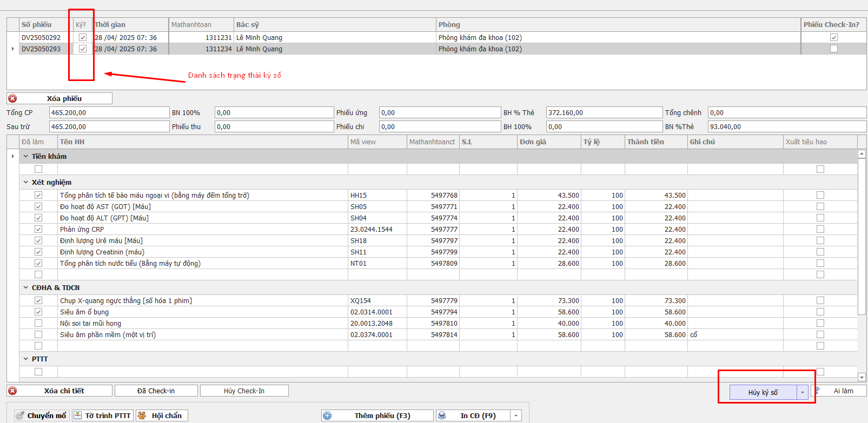The width and height of the screenshot is (868, 423).
Task: Collapse the CĐHA & TDCN group
Action: [25, 287]
